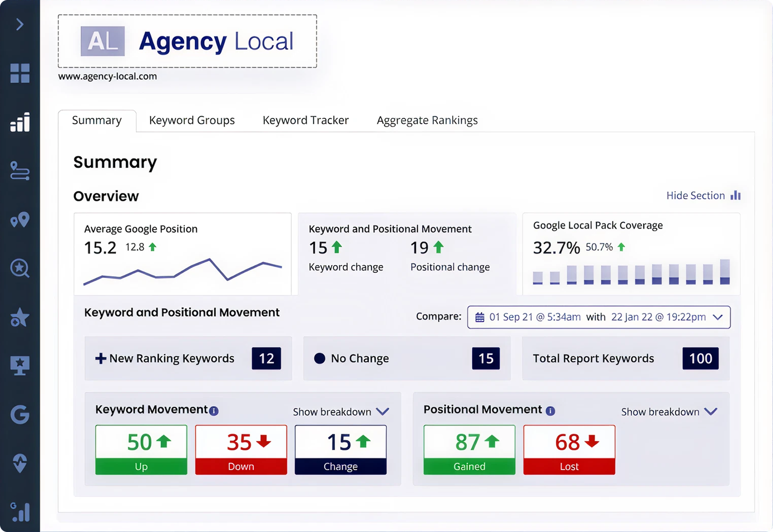Switch to the Summary tab
Viewport: 773px width, 532px height.
click(x=97, y=121)
